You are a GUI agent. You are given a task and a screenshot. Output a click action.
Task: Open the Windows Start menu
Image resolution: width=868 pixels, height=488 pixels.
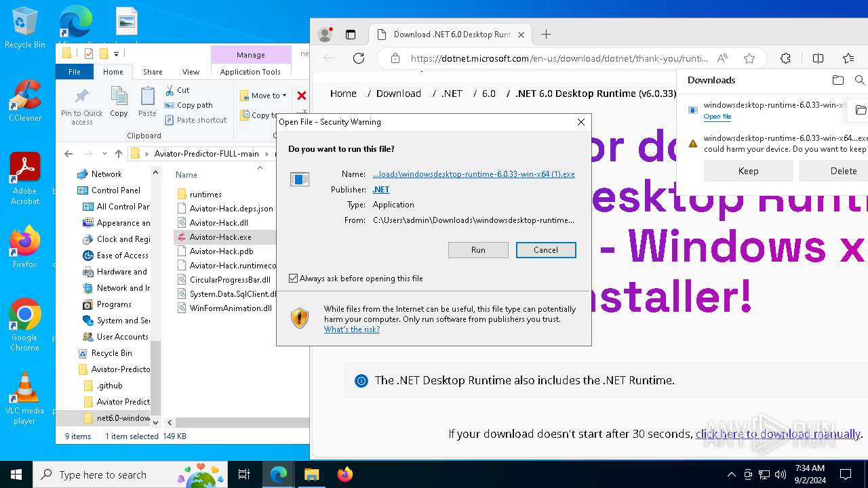pyautogui.click(x=16, y=474)
